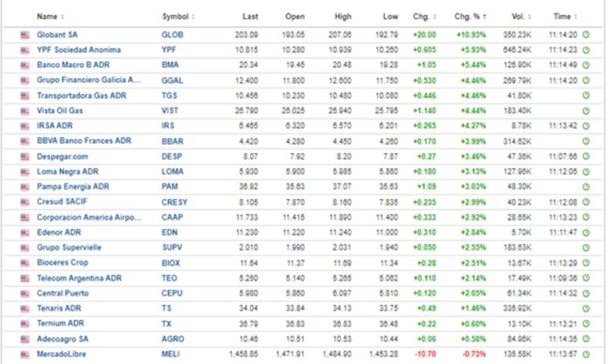606x364 pixels.
Task: Click the US flag icon beside Globant SA
Action: [x=24, y=35]
